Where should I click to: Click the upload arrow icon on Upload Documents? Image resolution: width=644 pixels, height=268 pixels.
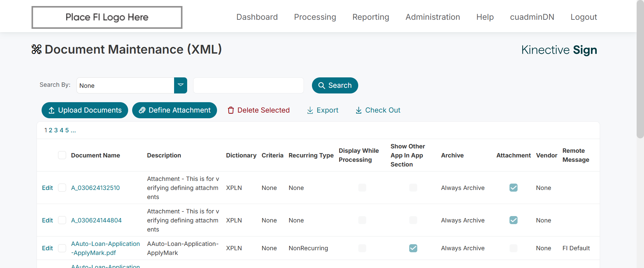(x=51, y=111)
